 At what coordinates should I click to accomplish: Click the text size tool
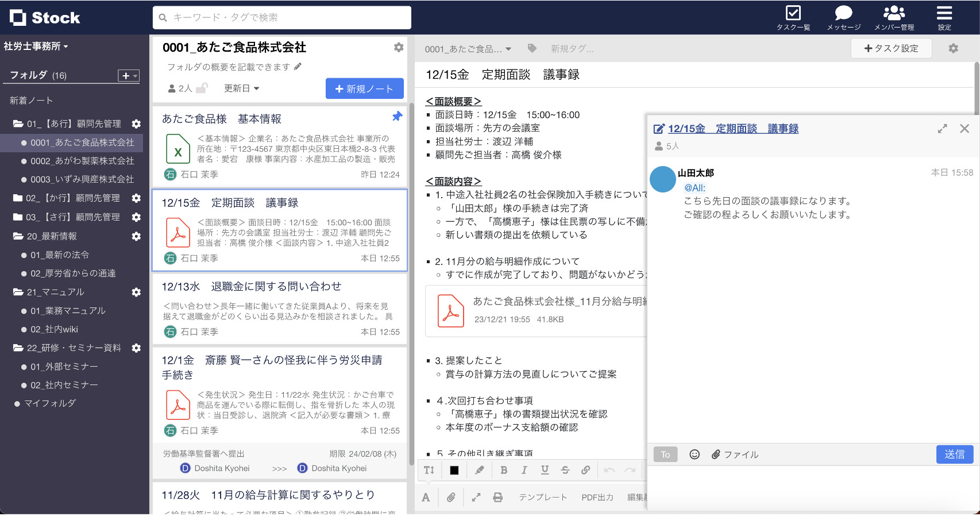tap(429, 470)
